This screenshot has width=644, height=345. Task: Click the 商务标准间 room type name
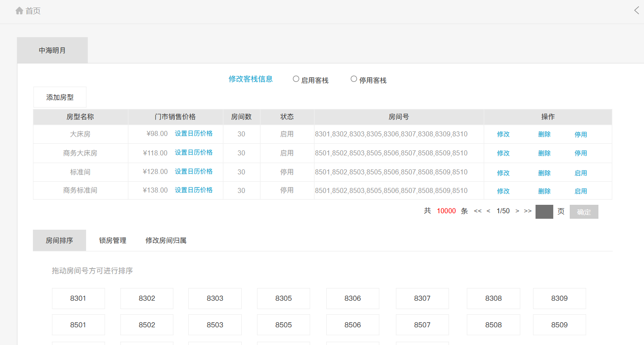tap(80, 190)
